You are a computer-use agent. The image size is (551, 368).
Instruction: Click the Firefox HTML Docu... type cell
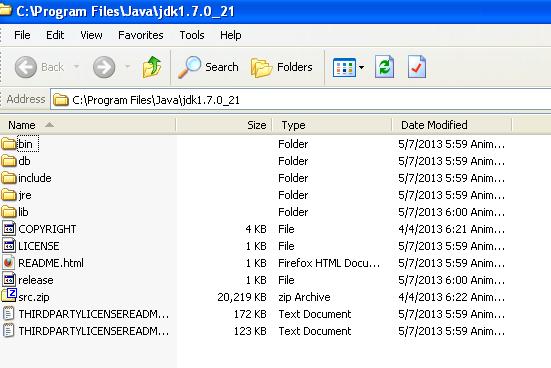point(329,263)
